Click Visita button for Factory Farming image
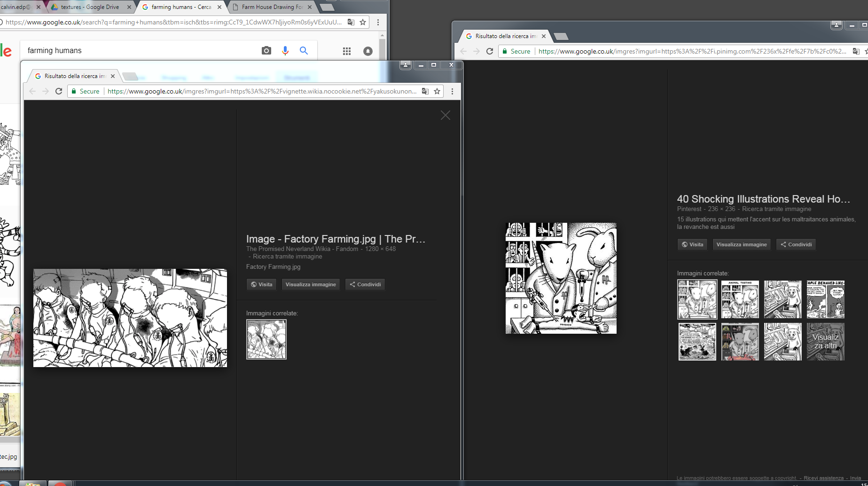The width and height of the screenshot is (868, 486). (x=261, y=284)
